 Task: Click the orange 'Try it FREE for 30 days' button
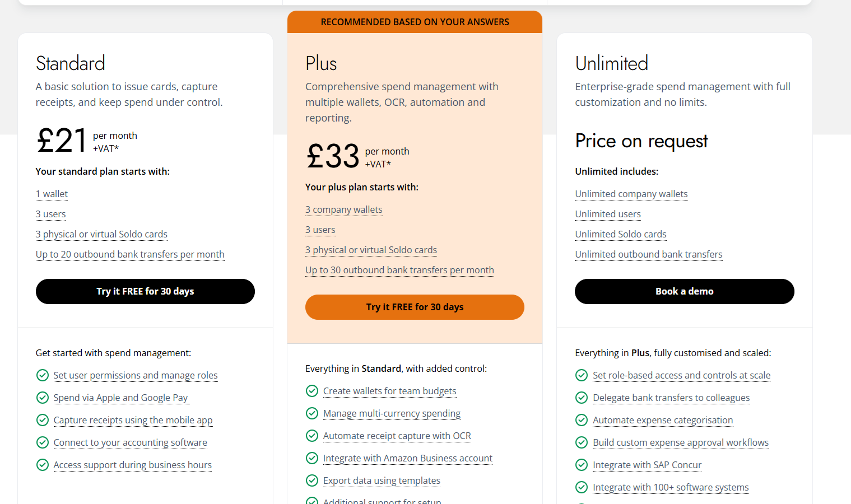pos(415,307)
